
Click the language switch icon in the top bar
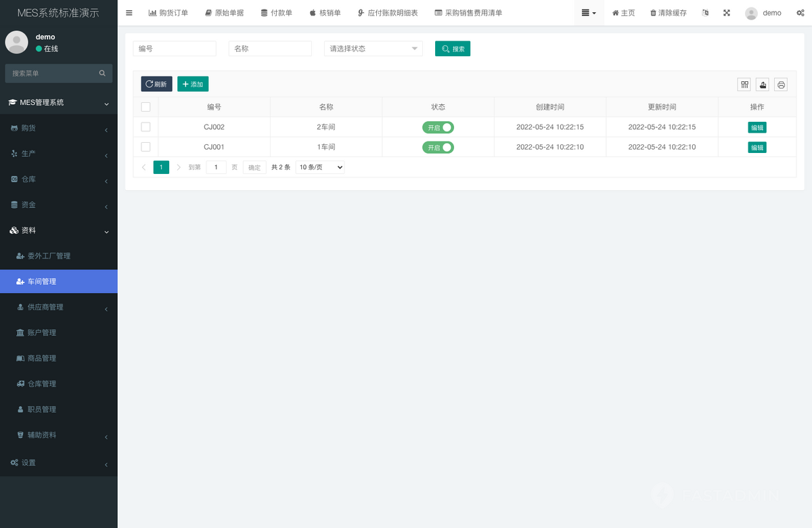(705, 12)
